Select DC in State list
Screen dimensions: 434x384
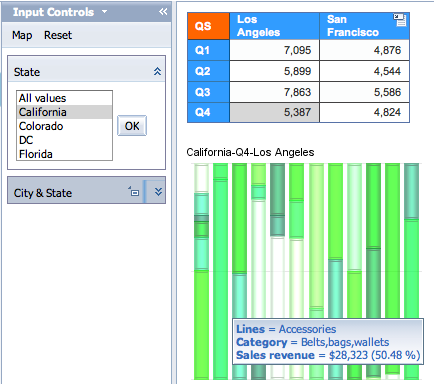click(64, 140)
